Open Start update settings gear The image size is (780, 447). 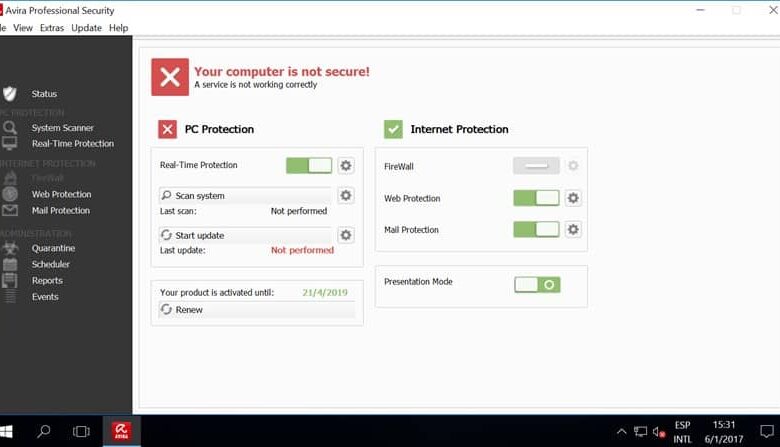[x=346, y=235]
